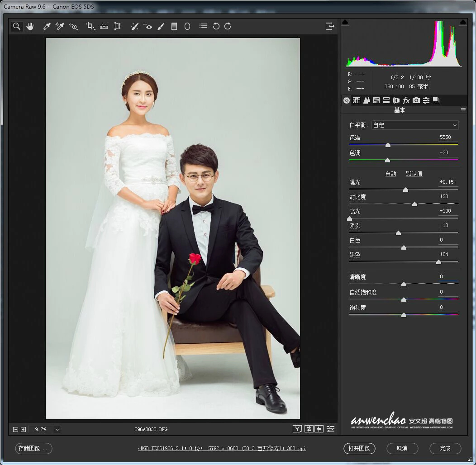
Task: Select the White Balance eyedropper tool
Action: 47,26
